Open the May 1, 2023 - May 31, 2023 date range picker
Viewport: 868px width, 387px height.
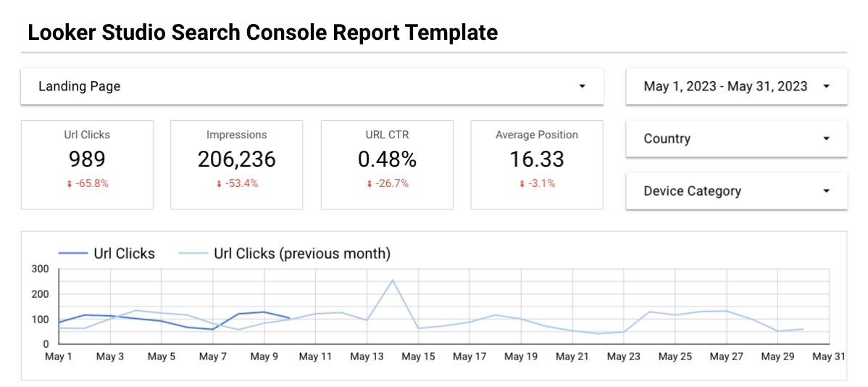[x=736, y=86]
